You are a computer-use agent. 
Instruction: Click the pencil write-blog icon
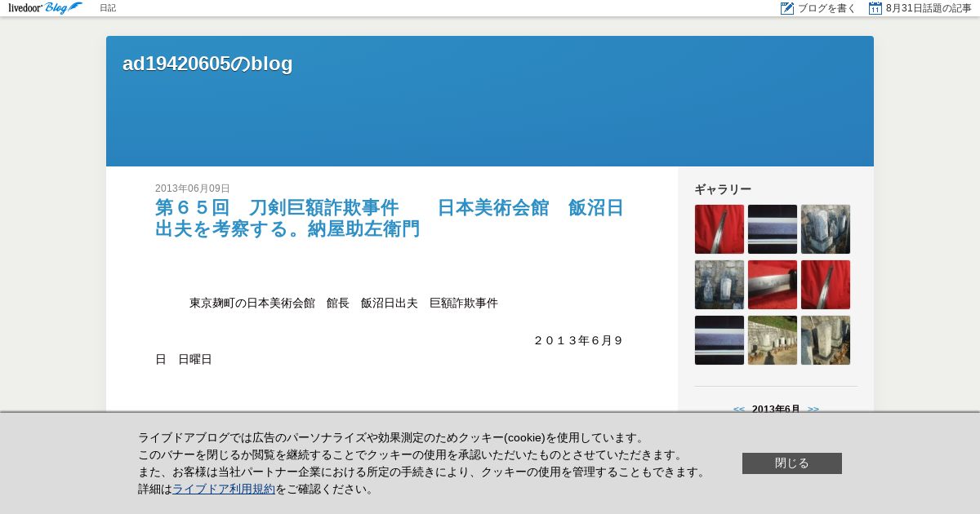(787, 8)
